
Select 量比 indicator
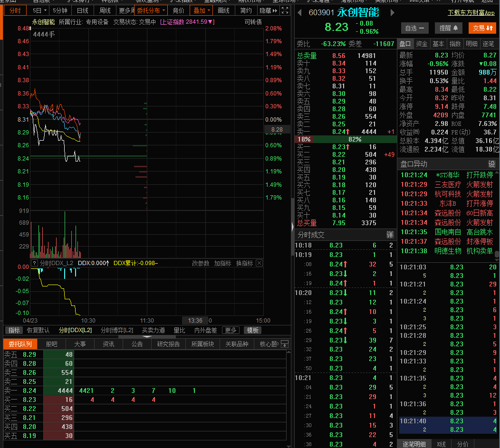pos(179,330)
